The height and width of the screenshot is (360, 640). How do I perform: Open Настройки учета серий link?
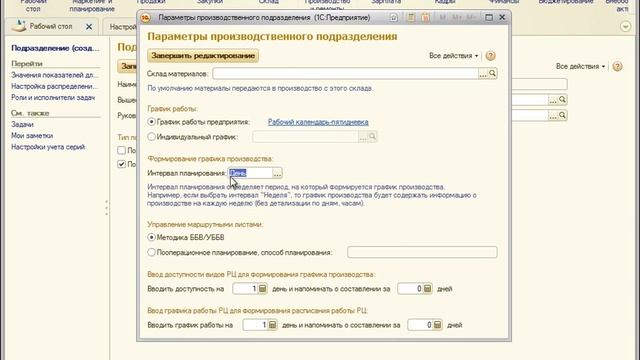48,147
